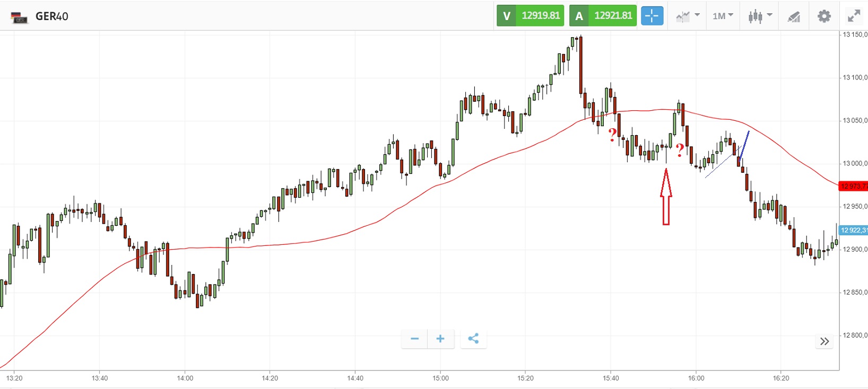Click the blue current price label
Screen dimensions: 868x389
(x=853, y=230)
